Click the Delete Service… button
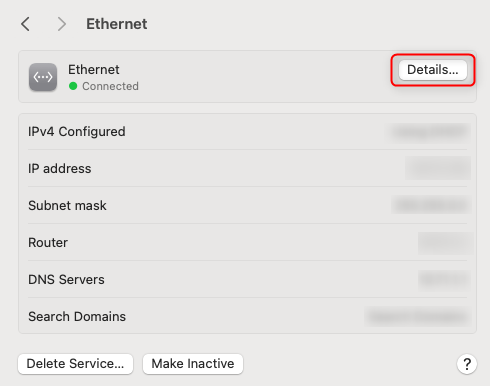 tap(76, 364)
